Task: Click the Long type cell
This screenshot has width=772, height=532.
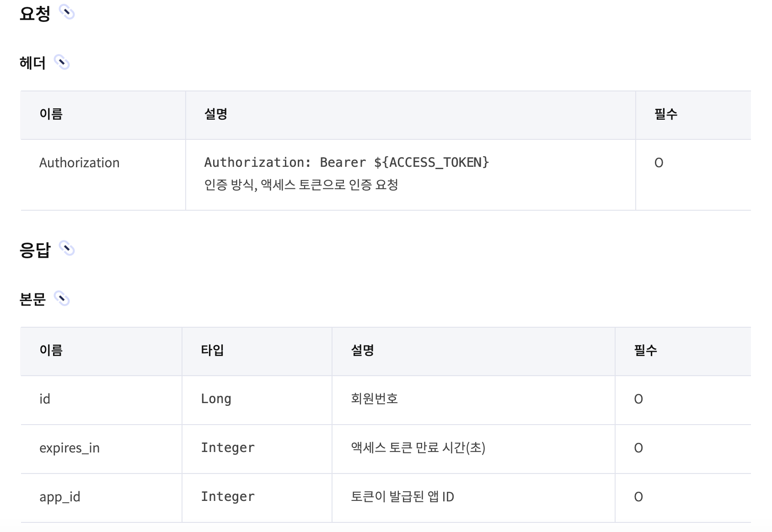Action: point(257,400)
